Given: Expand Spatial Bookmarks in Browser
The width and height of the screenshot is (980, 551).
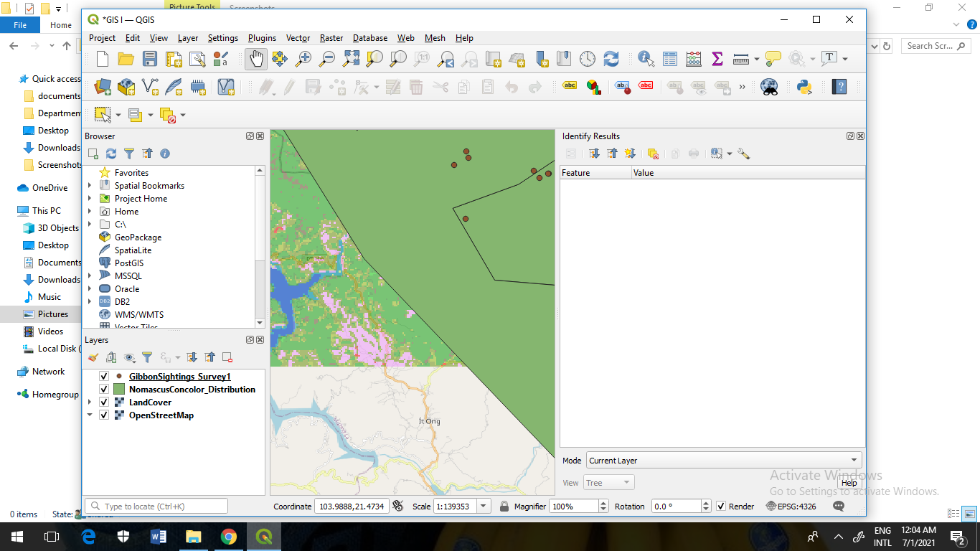Looking at the screenshot, I should (x=90, y=186).
